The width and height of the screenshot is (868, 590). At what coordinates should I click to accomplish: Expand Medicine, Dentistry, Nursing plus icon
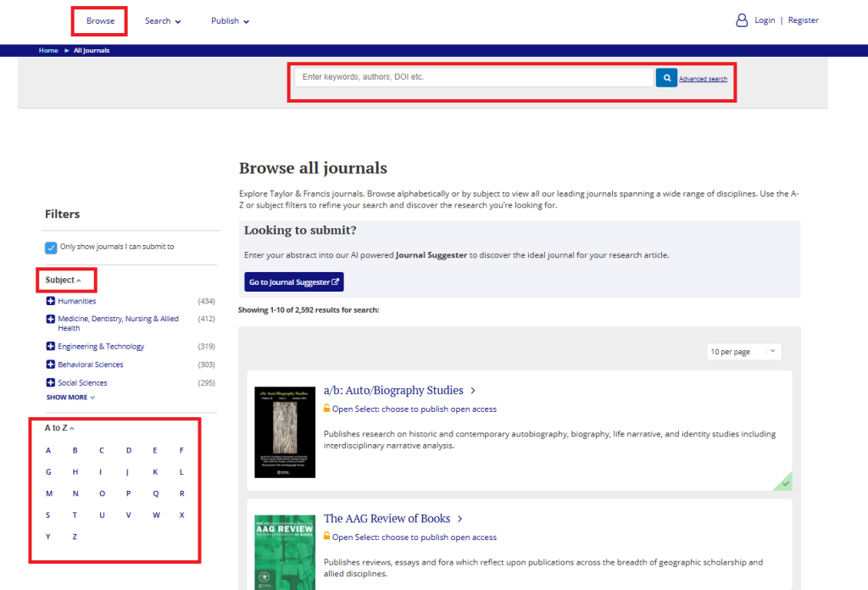(51, 319)
